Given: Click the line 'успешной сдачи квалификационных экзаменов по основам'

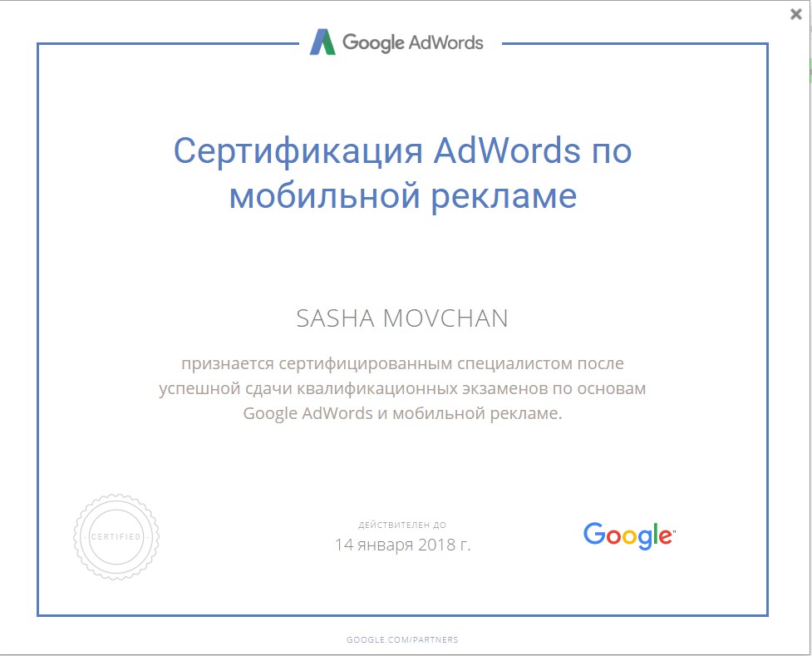Looking at the screenshot, I should [x=402, y=388].
